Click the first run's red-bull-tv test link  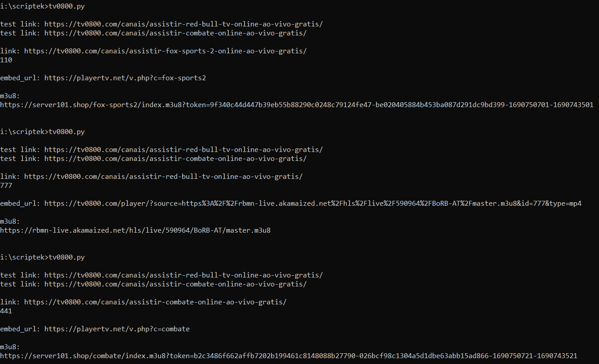183,24
